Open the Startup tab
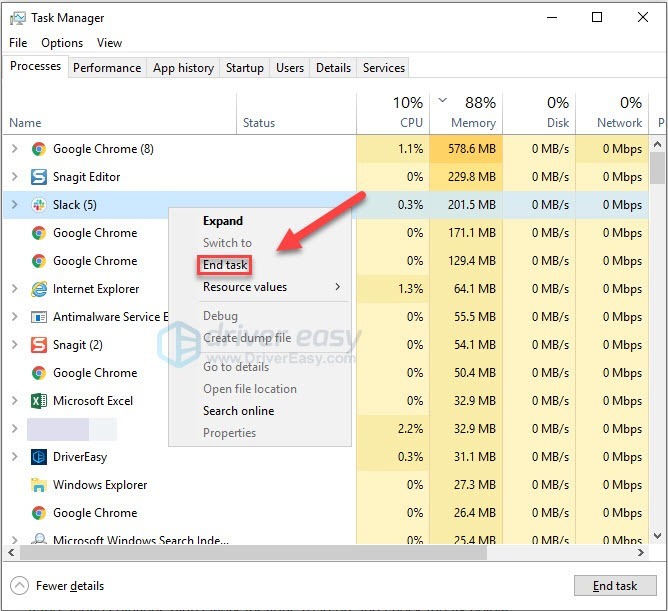The height and width of the screenshot is (611, 668). (245, 68)
